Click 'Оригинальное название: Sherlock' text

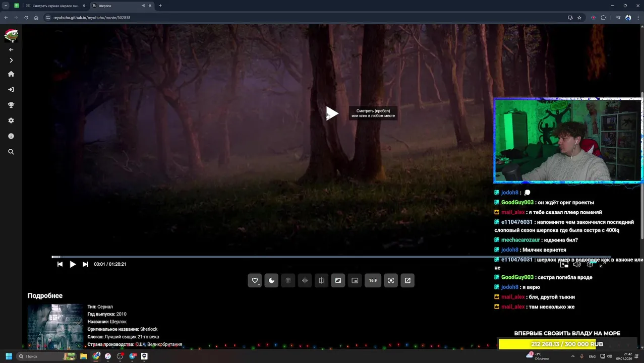click(123, 329)
